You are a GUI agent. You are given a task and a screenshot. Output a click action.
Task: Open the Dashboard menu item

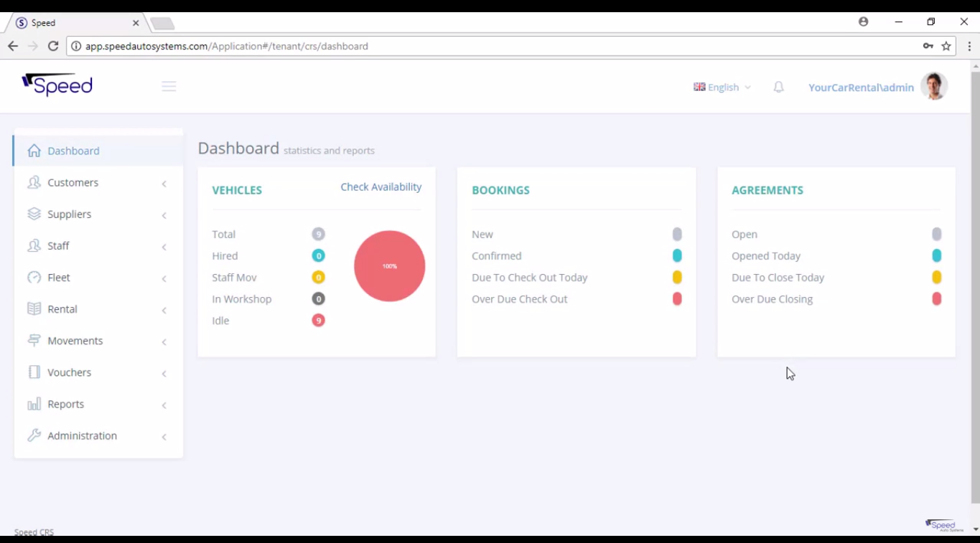(73, 151)
